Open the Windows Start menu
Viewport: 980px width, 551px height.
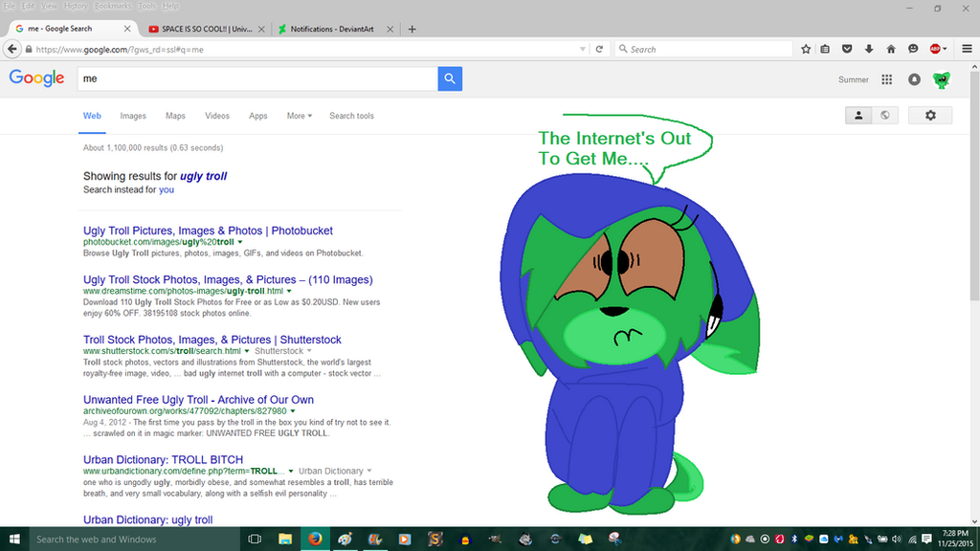point(13,539)
